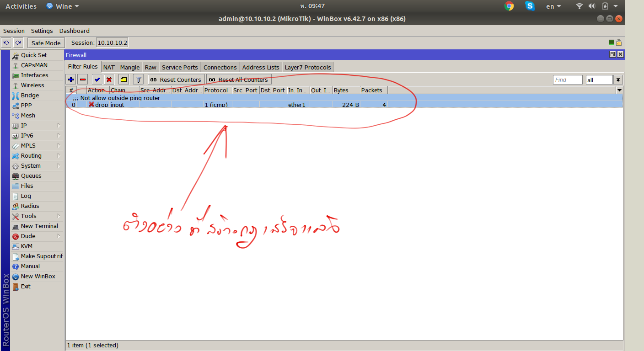
Task: Sort by the Protocol column header
Action: [217, 90]
